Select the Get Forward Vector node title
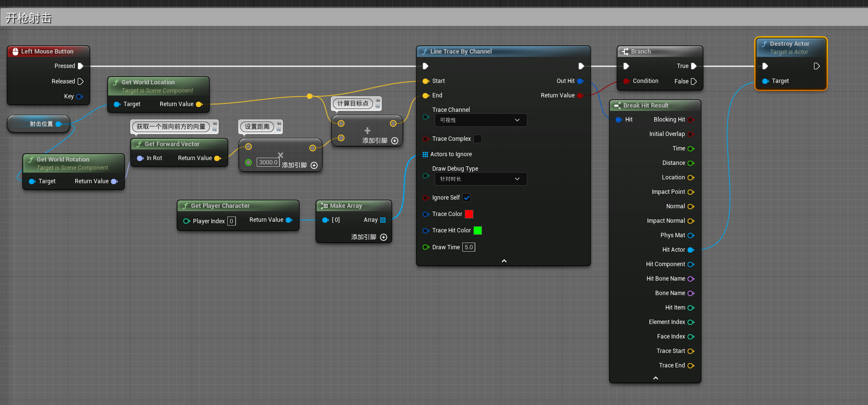868x405 pixels. 172,144
